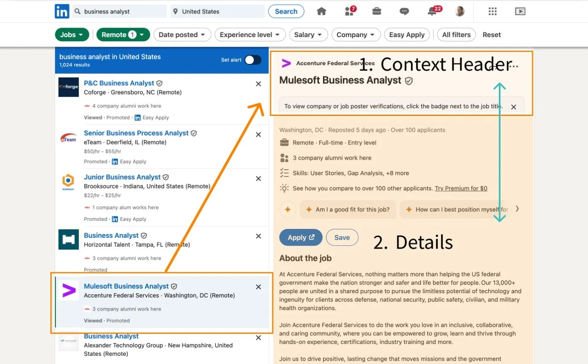Click verification badge beside Mulesoft Business Analyst title

click(409, 81)
